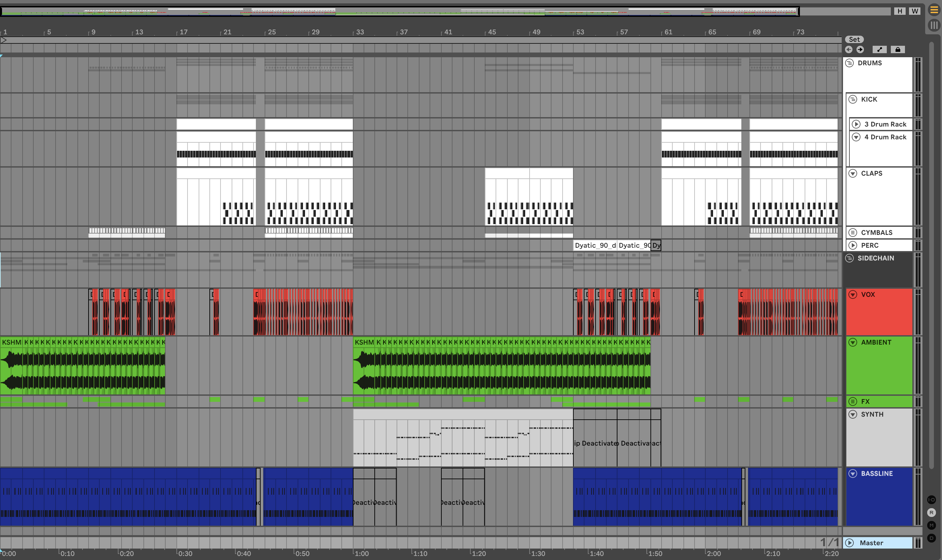Click the KICK group fold icon
Image resolution: width=942 pixels, height=560 pixels.
coord(853,99)
